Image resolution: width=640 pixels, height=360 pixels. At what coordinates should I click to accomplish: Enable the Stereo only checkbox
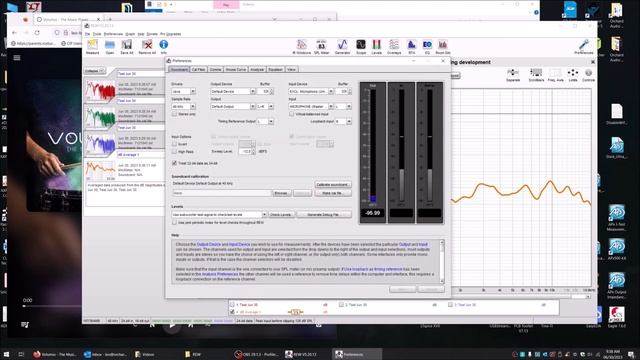(175, 114)
